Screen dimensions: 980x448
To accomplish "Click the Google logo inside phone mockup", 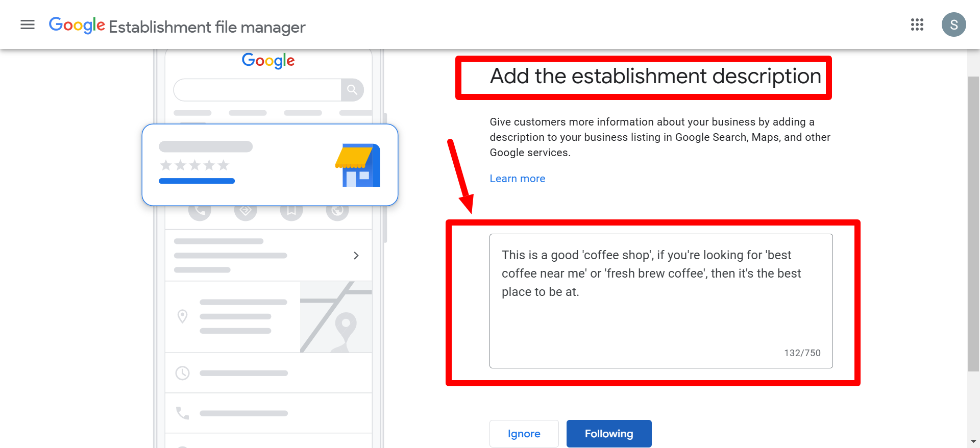I will coord(268,61).
